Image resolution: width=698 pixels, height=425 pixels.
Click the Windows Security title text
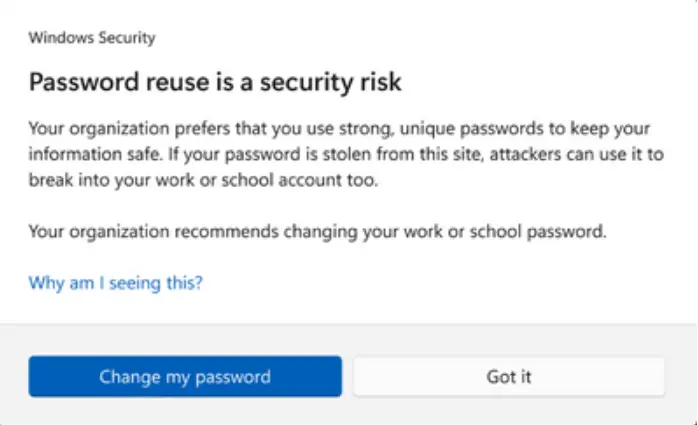[92, 39]
